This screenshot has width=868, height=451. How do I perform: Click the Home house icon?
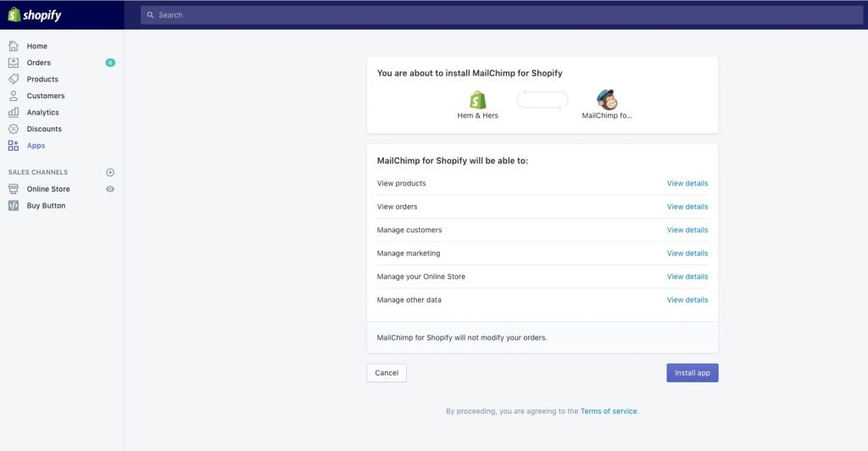[14, 46]
